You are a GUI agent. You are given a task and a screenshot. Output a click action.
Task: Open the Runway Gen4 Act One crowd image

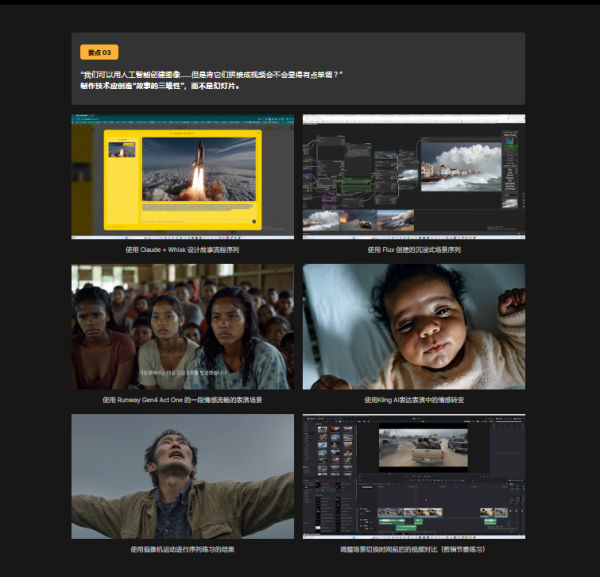coord(182,326)
